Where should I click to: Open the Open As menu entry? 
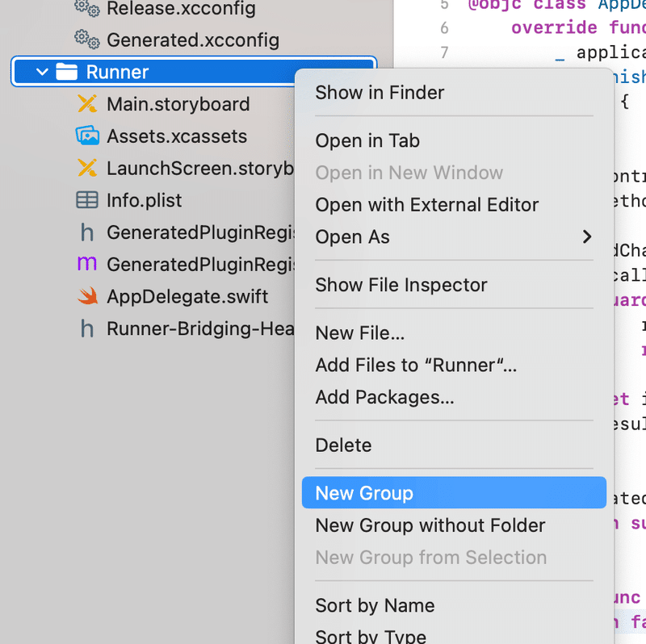(x=454, y=237)
